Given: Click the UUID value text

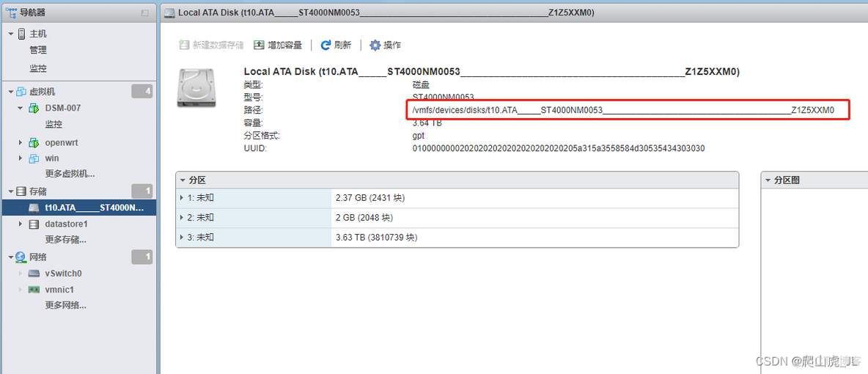Looking at the screenshot, I should (559, 148).
